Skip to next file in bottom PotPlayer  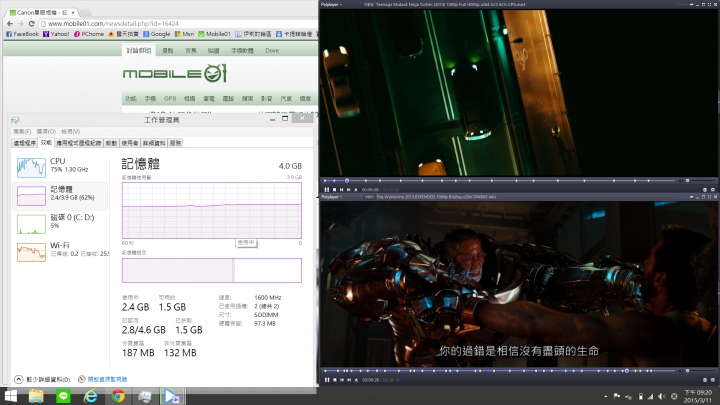[349, 380]
